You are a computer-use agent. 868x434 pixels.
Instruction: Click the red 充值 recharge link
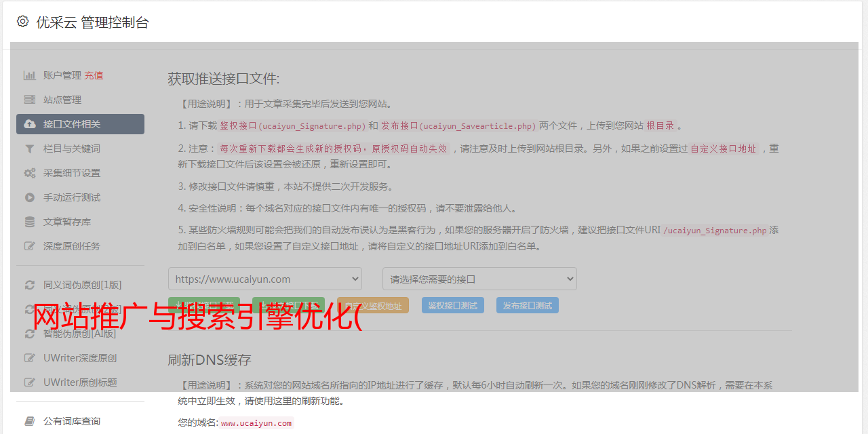pos(94,75)
